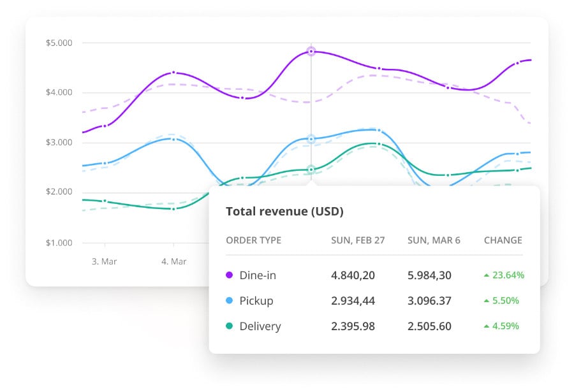The image size is (574, 392).
Task: Select the Delivery data point above 3. Mar
Action: (x=105, y=201)
